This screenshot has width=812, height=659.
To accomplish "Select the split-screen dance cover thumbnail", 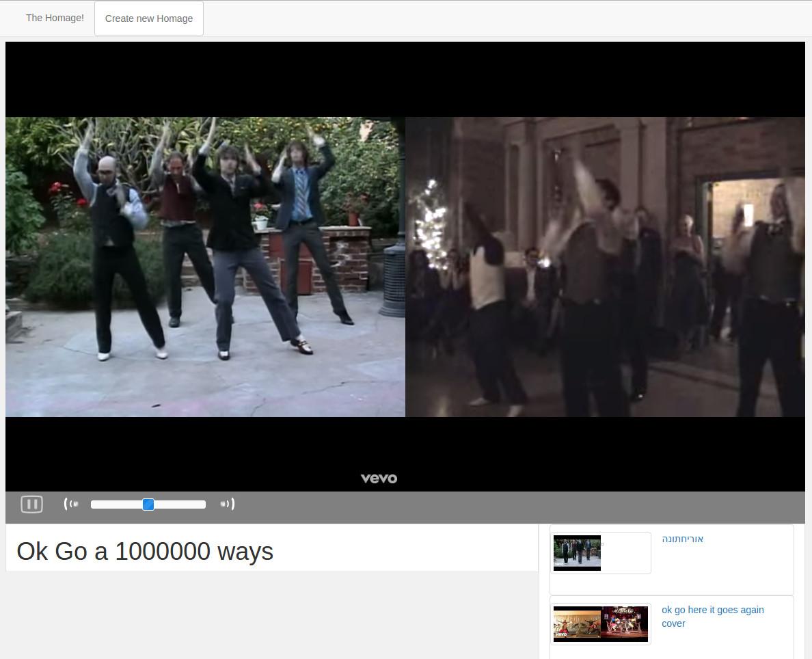I will 601,624.
